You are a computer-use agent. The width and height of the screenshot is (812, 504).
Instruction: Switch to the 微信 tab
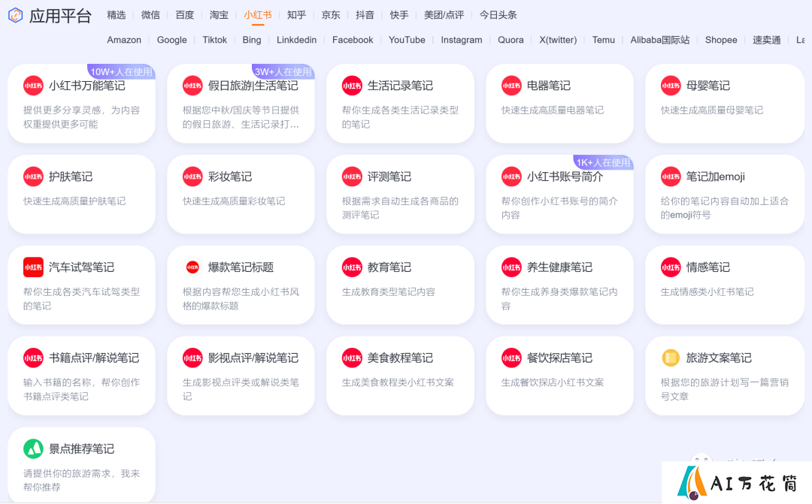pos(150,15)
